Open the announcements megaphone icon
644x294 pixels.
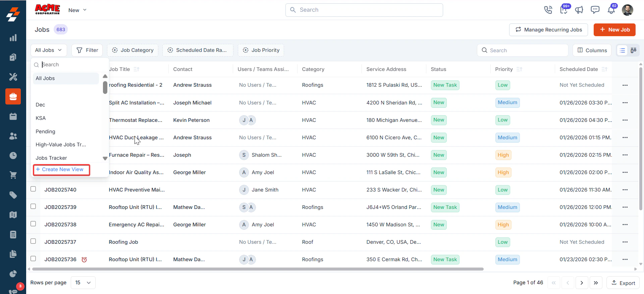[x=579, y=10]
